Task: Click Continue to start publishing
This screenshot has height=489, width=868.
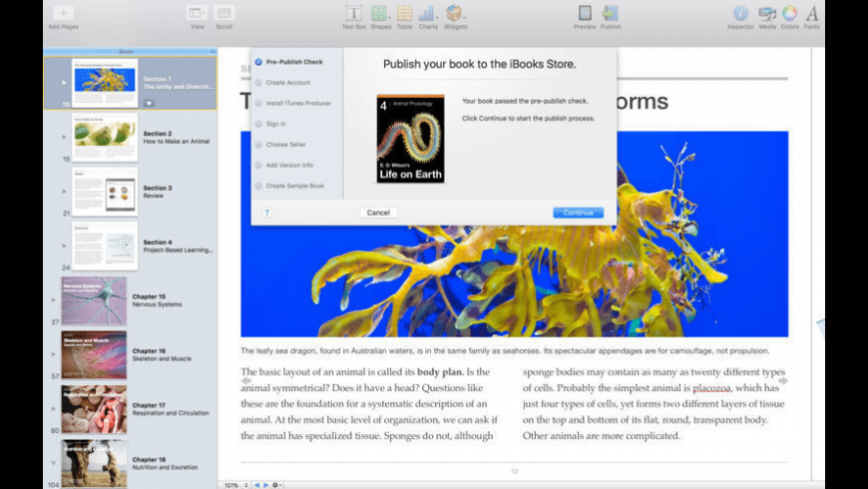Action: pos(578,213)
